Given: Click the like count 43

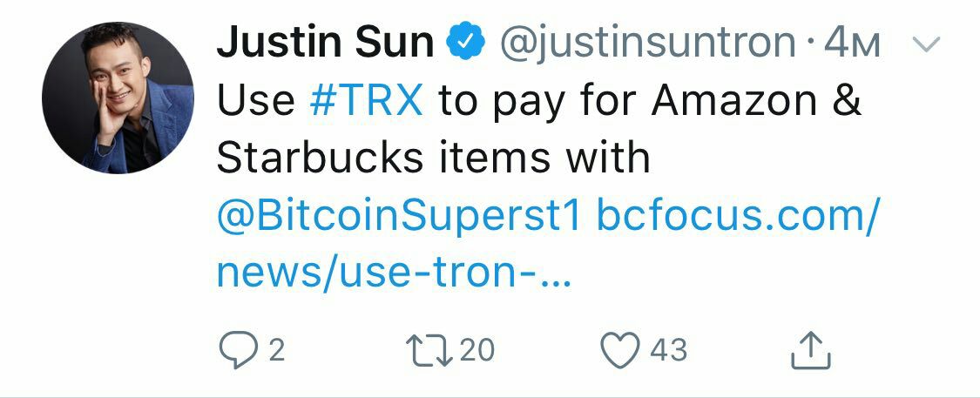Looking at the screenshot, I should 669,350.
